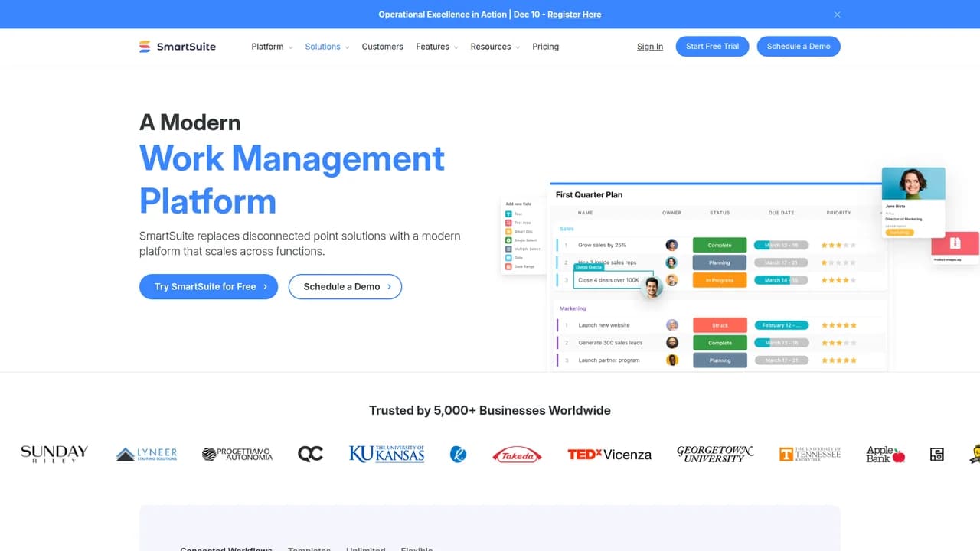
Task: Click the Text field type icon
Action: pos(508,214)
